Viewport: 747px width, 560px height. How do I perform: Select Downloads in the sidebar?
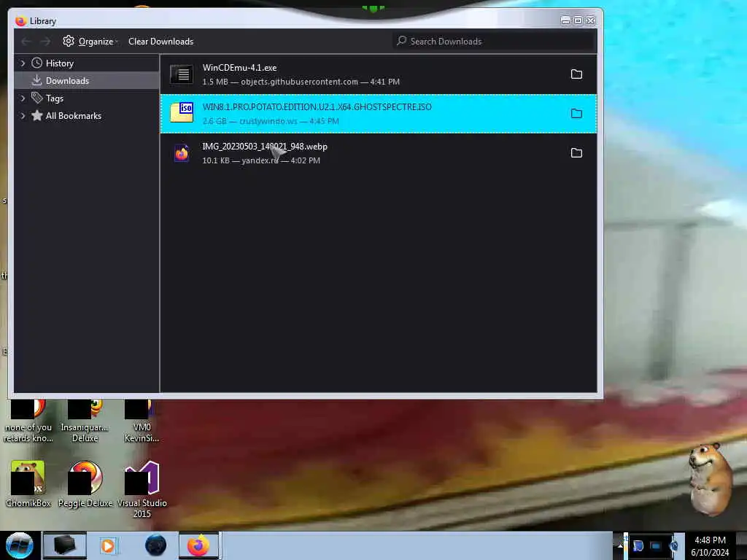(x=86, y=80)
